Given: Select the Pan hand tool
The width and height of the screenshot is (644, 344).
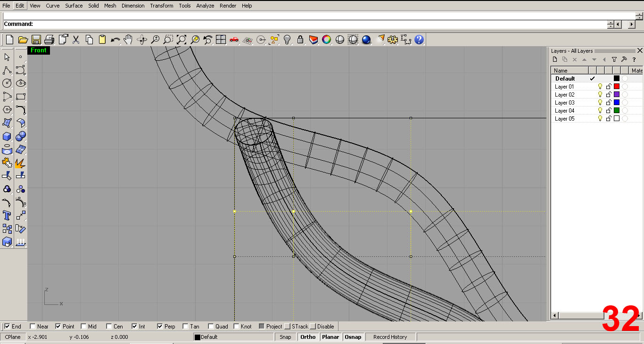Looking at the screenshot, I should click(128, 40).
